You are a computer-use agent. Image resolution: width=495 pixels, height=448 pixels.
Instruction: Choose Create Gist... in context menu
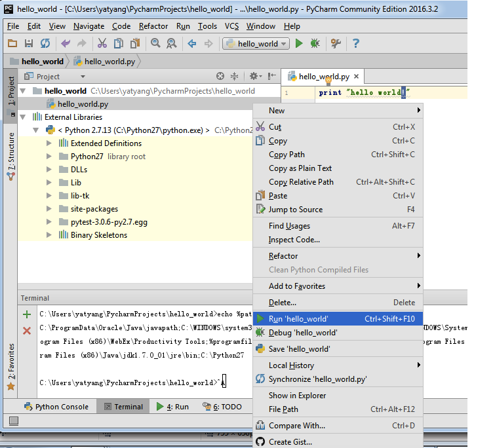coord(338,442)
